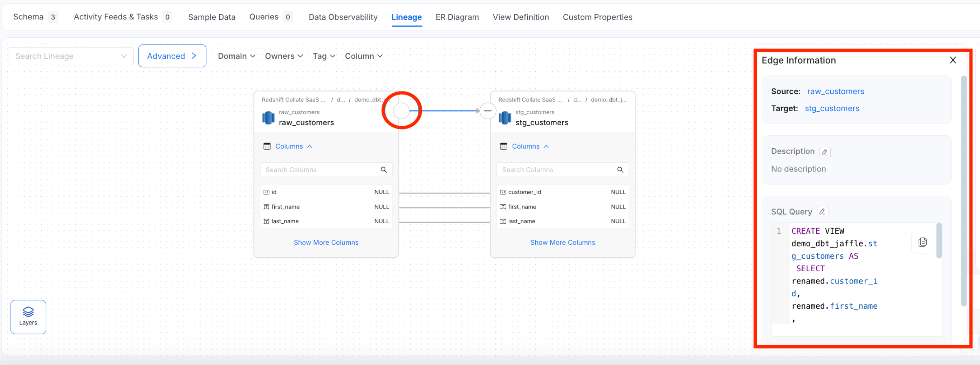Edit the SQL Query pencil icon
Screen dimensions: 980x365
[822, 211]
